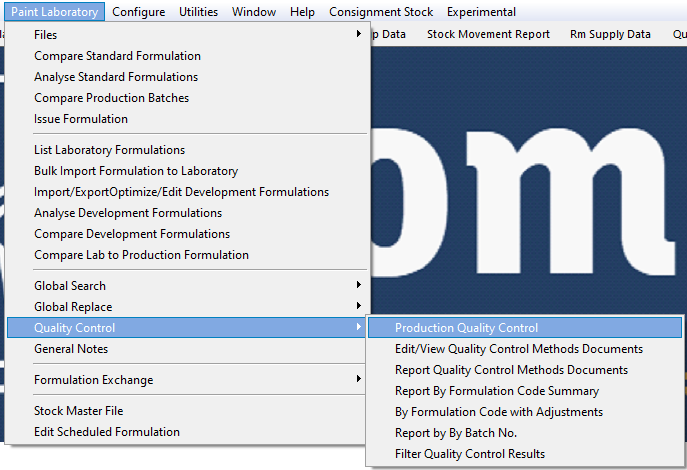Click the Experimental menu
Viewport: 687px width, 470px height.
click(481, 12)
